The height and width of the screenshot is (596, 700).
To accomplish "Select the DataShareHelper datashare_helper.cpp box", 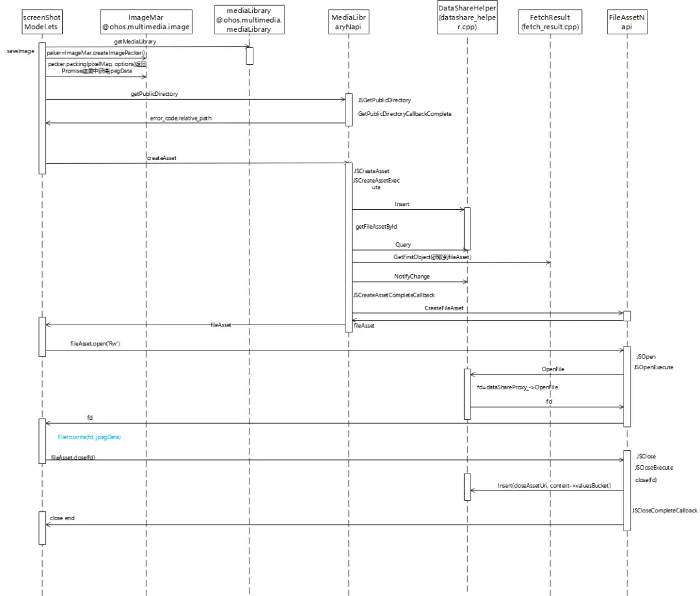I will pyautogui.click(x=467, y=17).
